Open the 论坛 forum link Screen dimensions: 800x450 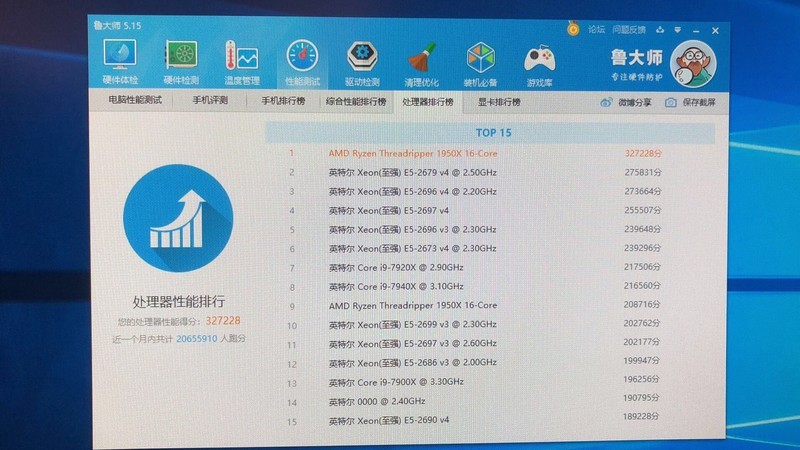tap(596, 30)
